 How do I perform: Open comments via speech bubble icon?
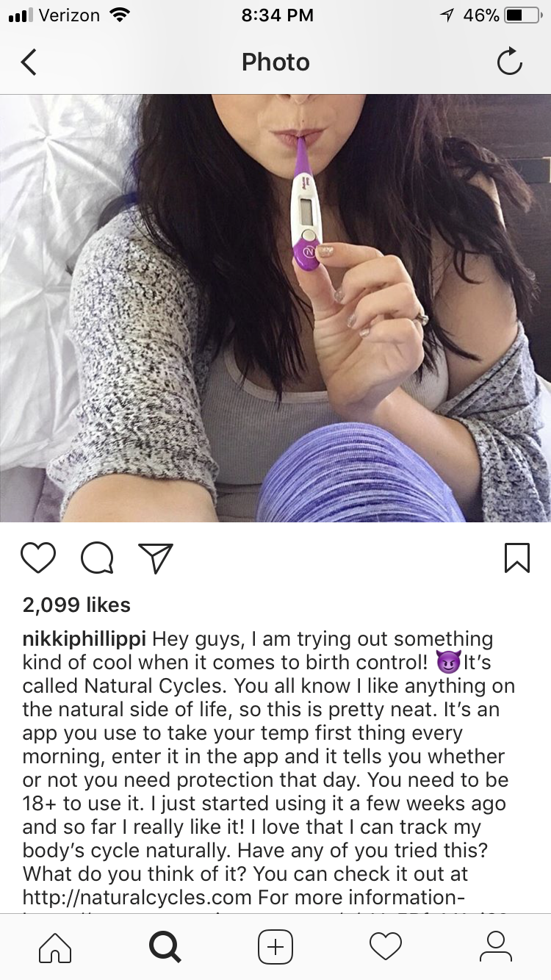click(97, 558)
